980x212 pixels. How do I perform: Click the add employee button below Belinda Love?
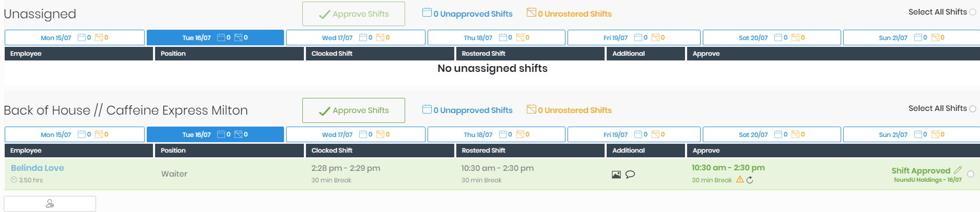[50, 204]
